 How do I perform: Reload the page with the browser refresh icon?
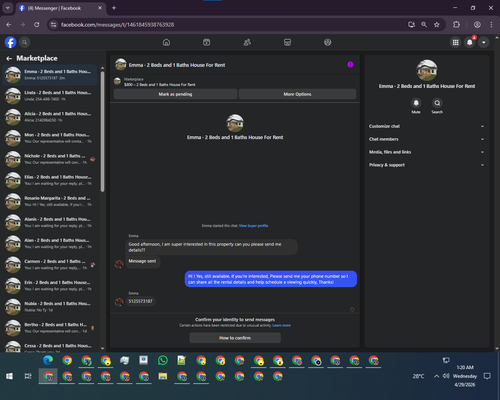pyautogui.click(x=37, y=25)
